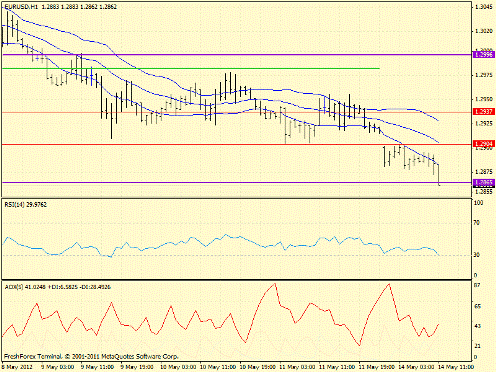This screenshot has height=372, width=496.
Task: Click the ADX scale value 87
Action: coord(477,285)
